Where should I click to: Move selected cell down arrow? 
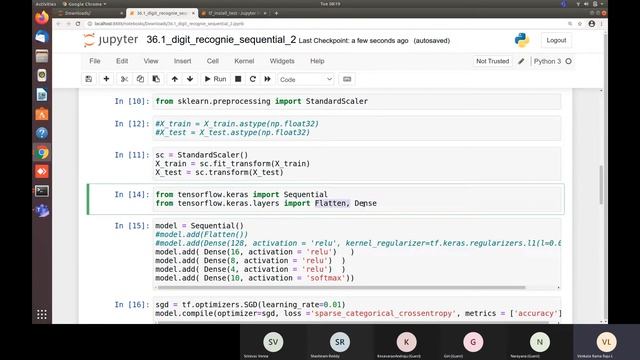coord(190,79)
